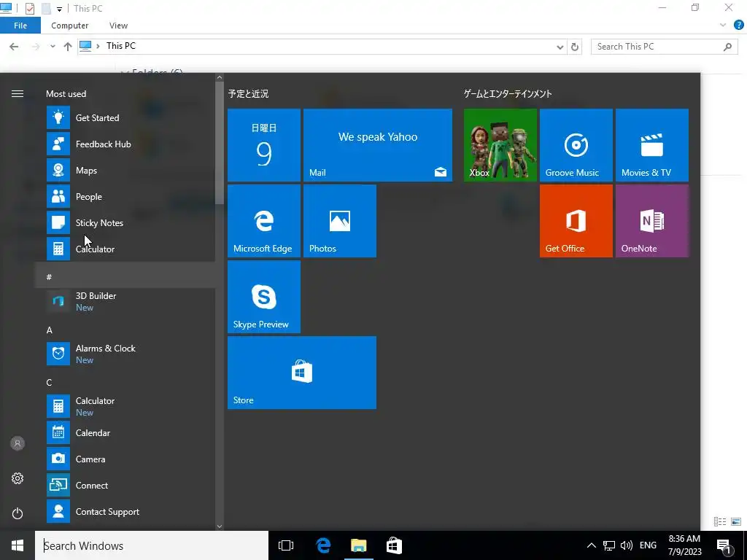Open Explorer Help question mark

pyautogui.click(x=738, y=26)
